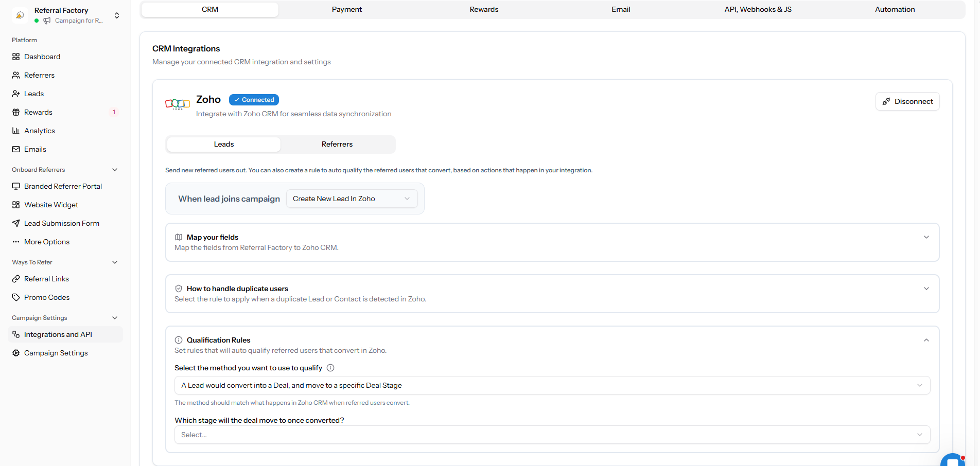Click the Website Widget icon
The width and height of the screenshot is (980, 466).
coord(16,205)
